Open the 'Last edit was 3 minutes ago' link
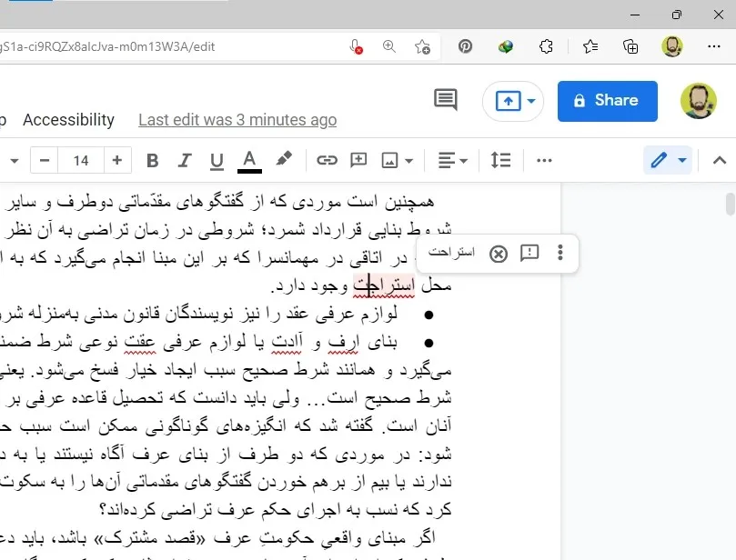Screen dimensions: 736x560 [x=237, y=120]
